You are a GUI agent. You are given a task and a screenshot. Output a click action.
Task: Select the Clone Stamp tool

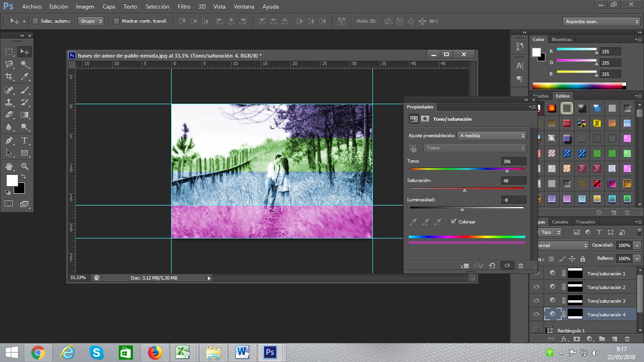tap(9, 102)
